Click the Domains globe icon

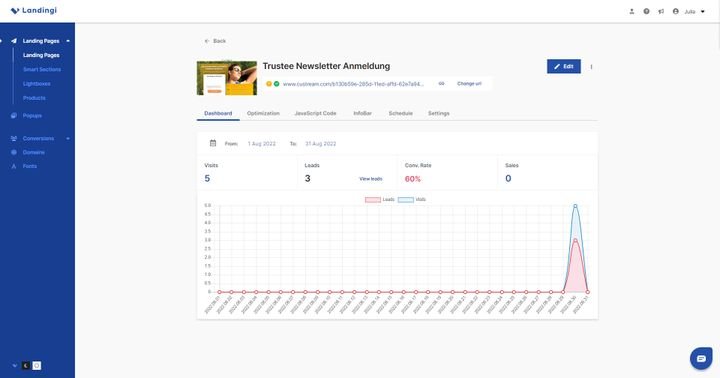click(x=14, y=152)
